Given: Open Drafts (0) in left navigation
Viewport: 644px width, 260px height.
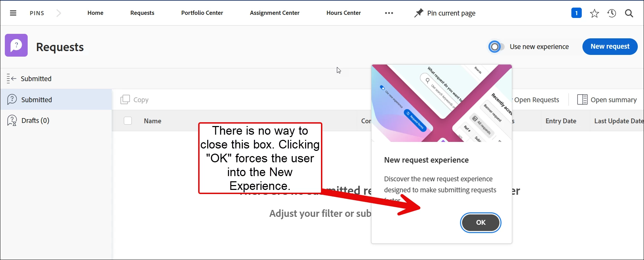Looking at the screenshot, I should [56, 121].
